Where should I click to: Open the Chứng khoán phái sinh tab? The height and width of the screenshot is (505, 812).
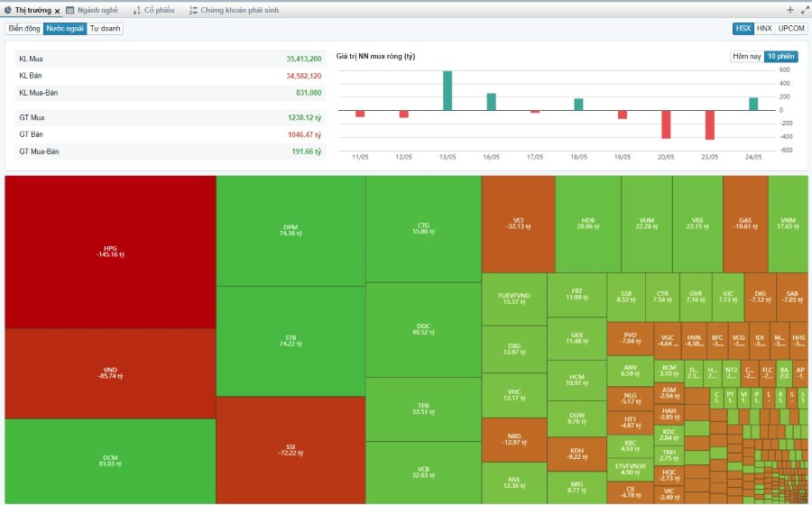click(234, 10)
